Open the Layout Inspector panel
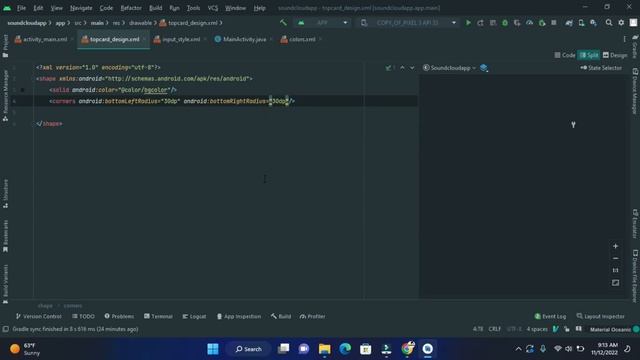 tap(600, 316)
